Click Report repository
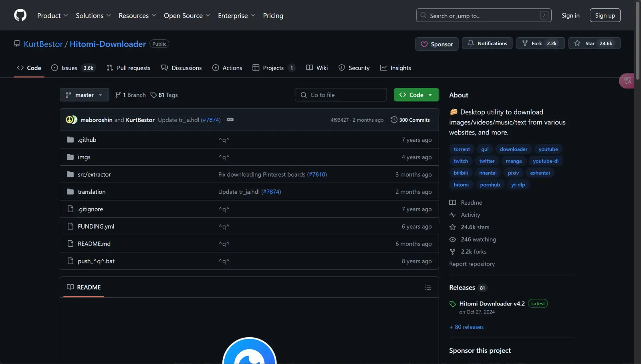Screen dimensions: 641x364 472,264
